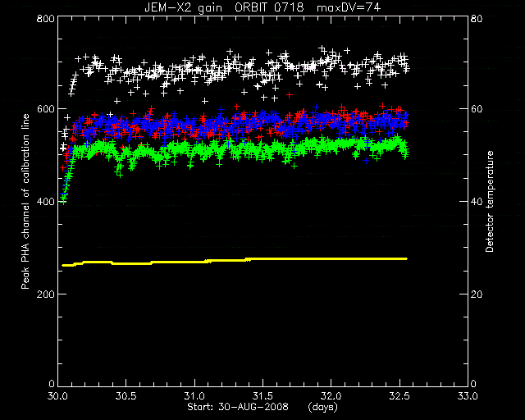
Task: Click the 600 tick label on the left axis
Action: point(45,109)
